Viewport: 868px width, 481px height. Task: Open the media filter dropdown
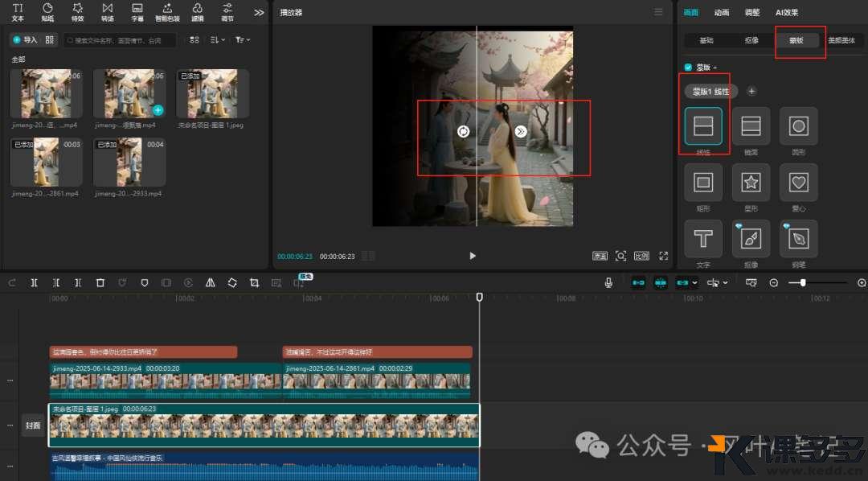coord(242,39)
